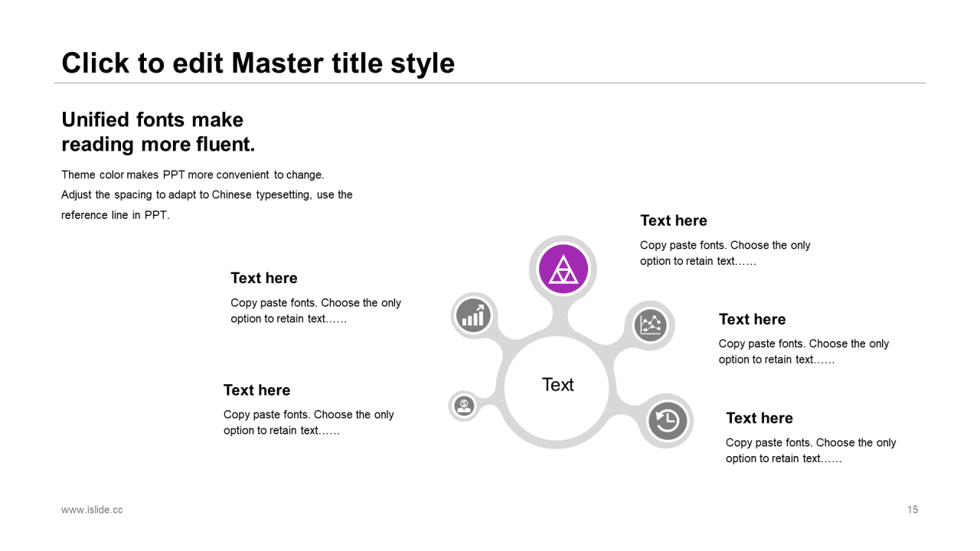Select Text here heading beside line graph icon
Screen dimensions: 980x551
[x=752, y=319]
